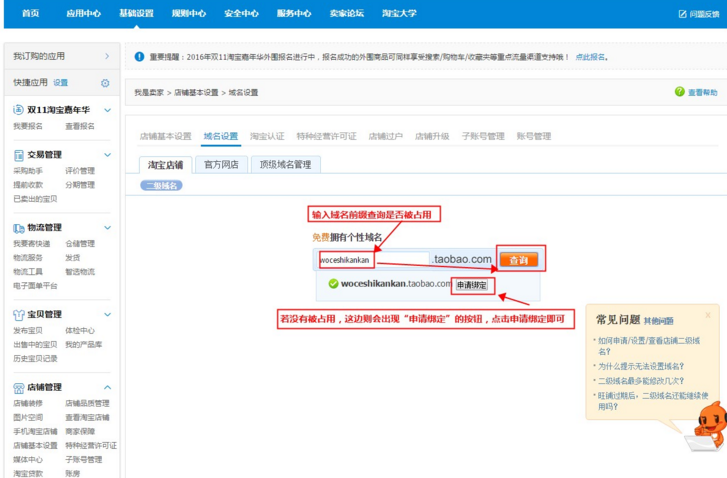Switch to 子账号管理 tab
The height and width of the screenshot is (478, 727).
483,136
